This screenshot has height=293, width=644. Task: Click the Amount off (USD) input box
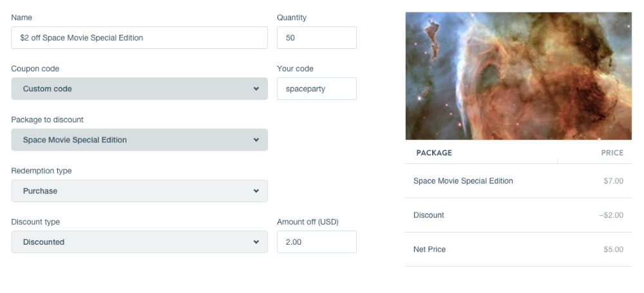click(x=316, y=242)
